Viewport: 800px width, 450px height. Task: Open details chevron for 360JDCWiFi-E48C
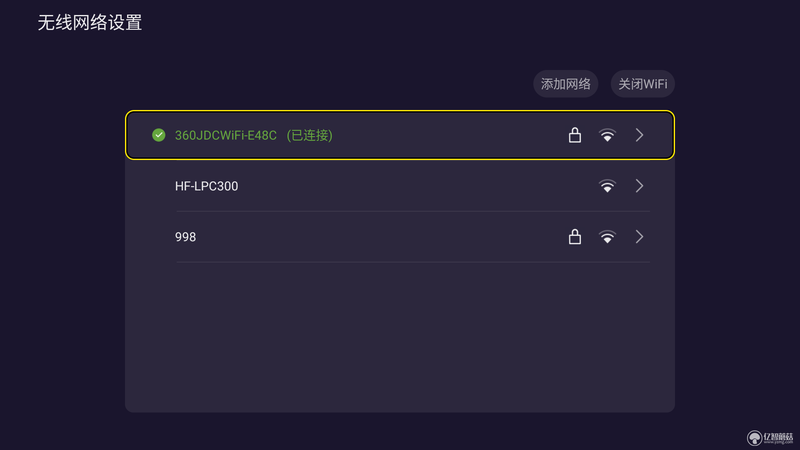tap(639, 135)
